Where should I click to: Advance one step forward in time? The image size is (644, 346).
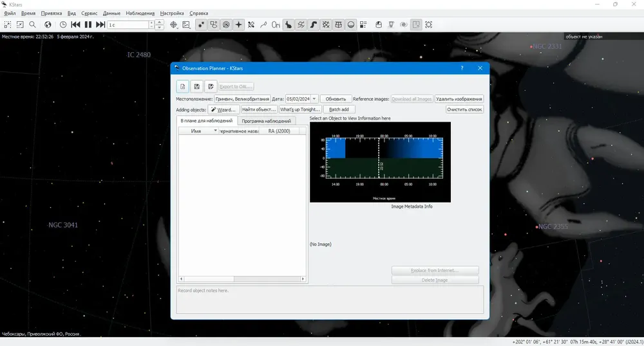coord(100,24)
